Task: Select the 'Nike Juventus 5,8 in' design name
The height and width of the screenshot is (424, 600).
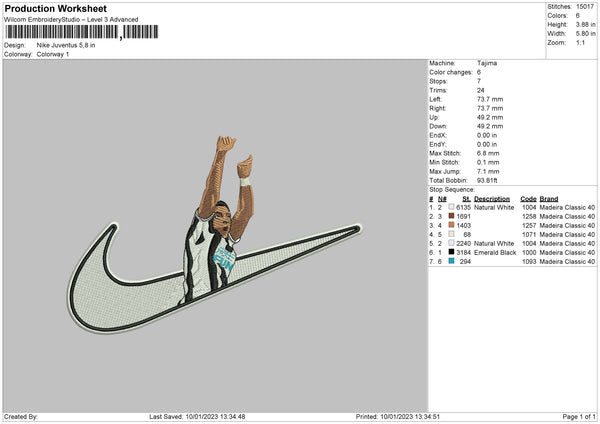Action: click(x=66, y=45)
